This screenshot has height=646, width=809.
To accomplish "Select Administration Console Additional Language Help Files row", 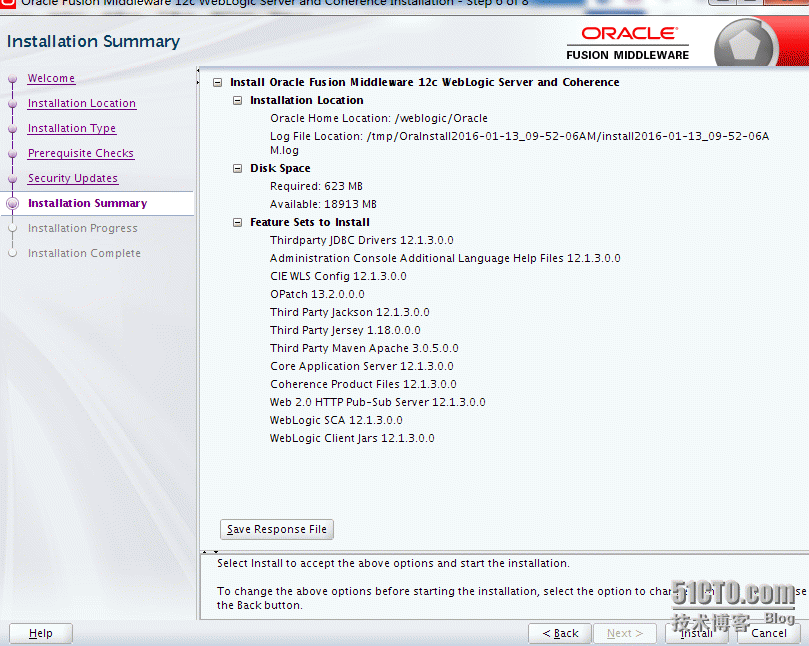I will [445, 259].
